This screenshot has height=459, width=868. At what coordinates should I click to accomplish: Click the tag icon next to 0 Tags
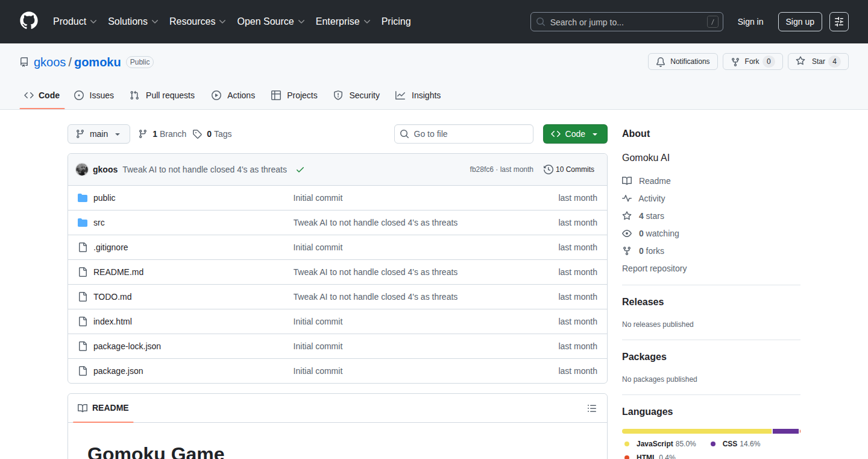[197, 134]
